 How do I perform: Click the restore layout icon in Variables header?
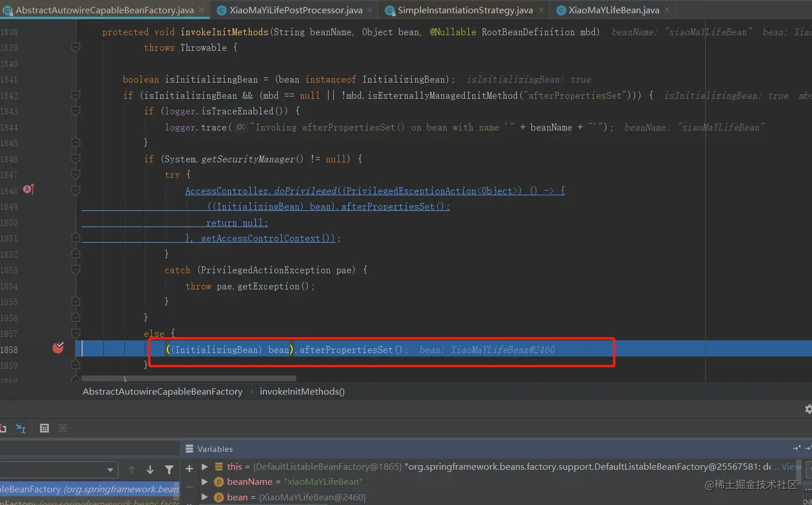(797, 448)
